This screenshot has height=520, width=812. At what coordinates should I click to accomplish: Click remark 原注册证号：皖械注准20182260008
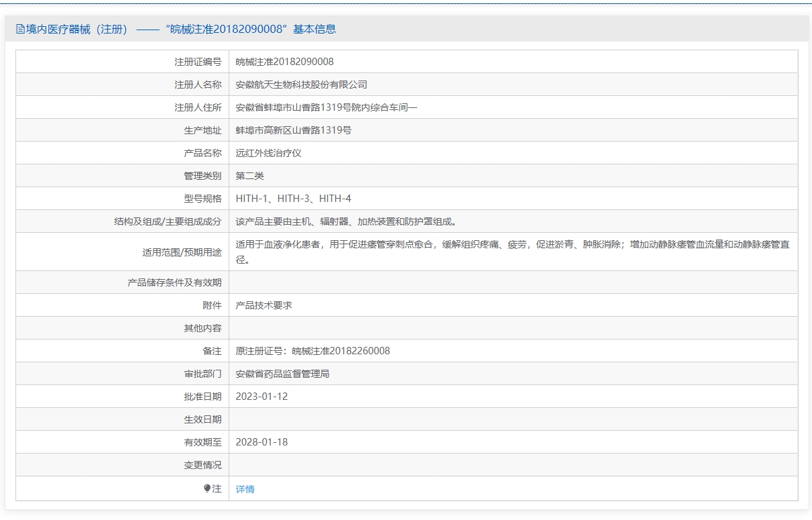[x=313, y=351]
